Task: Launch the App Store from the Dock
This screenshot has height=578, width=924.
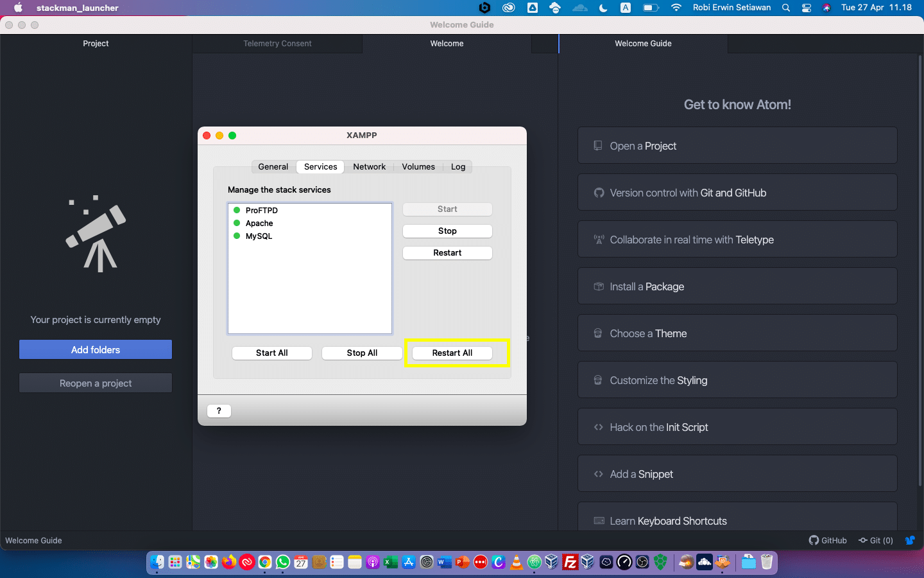Action: coord(409,563)
